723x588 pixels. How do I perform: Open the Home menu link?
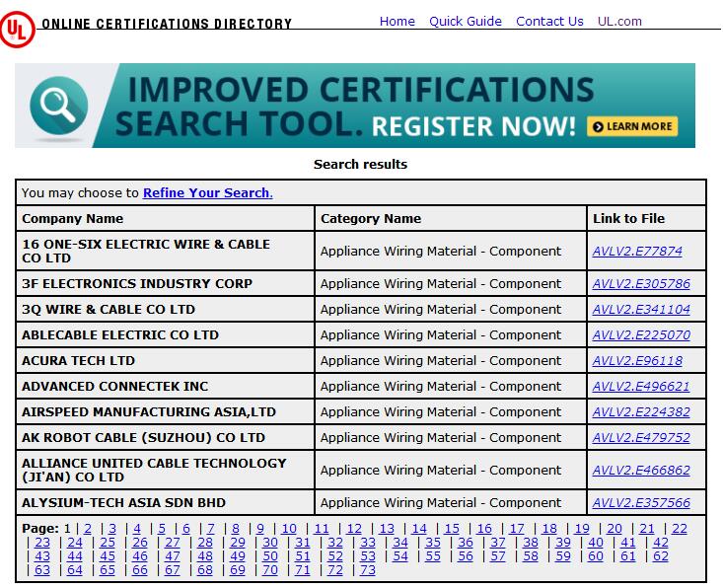tap(397, 21)
